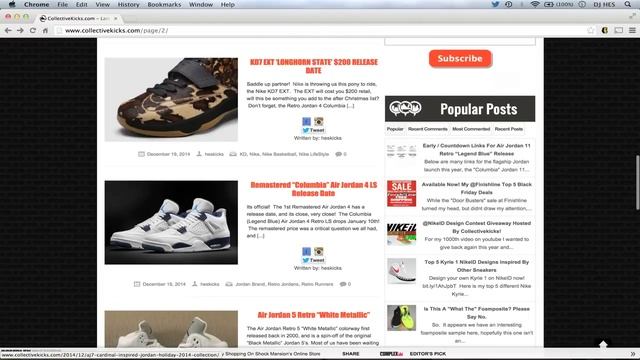
Task: Open Remastered Columbia Air Jordan 4 title
Action: pyautogui.click(x=313, y=189)
